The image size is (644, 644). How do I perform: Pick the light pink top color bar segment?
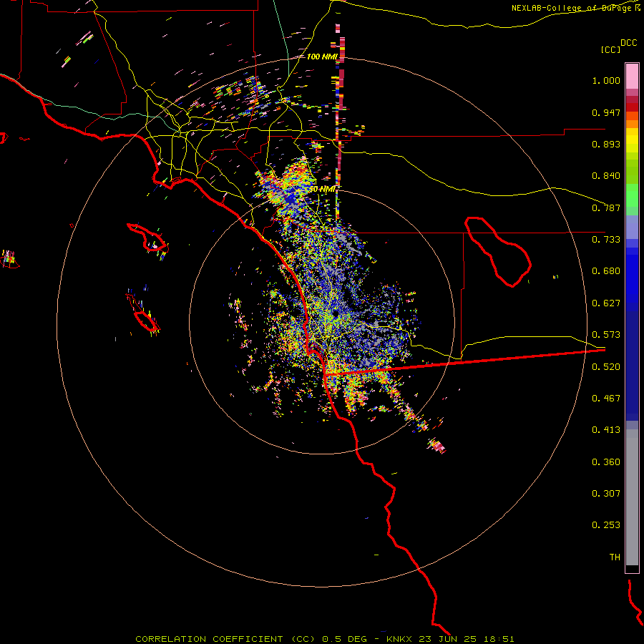(x=632, y=77)
